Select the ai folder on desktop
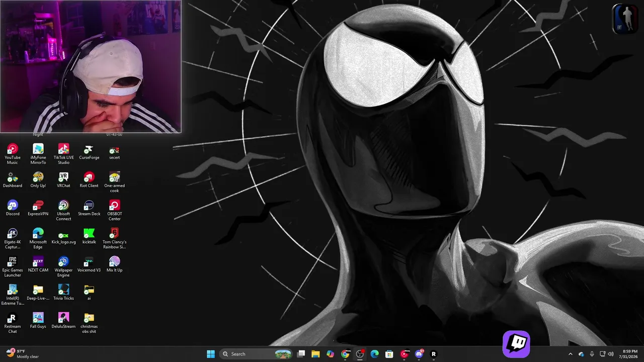Viewport: 644px width, 362px height. 89,293
